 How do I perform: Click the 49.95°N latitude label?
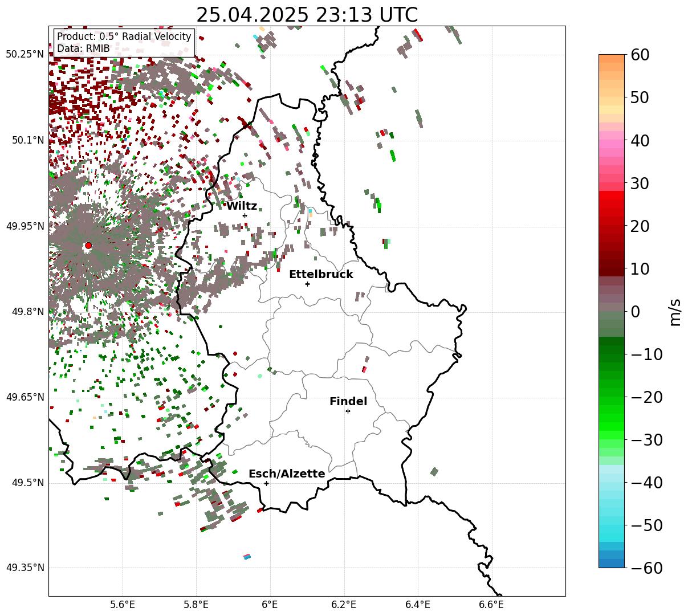[25, 226]
